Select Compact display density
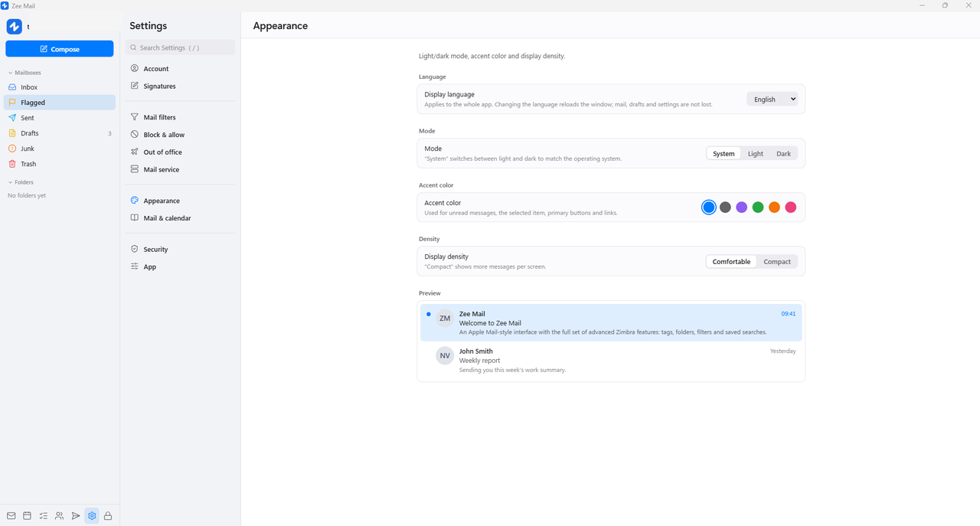This screenshot has height=526, width=980. coord(777,261)
